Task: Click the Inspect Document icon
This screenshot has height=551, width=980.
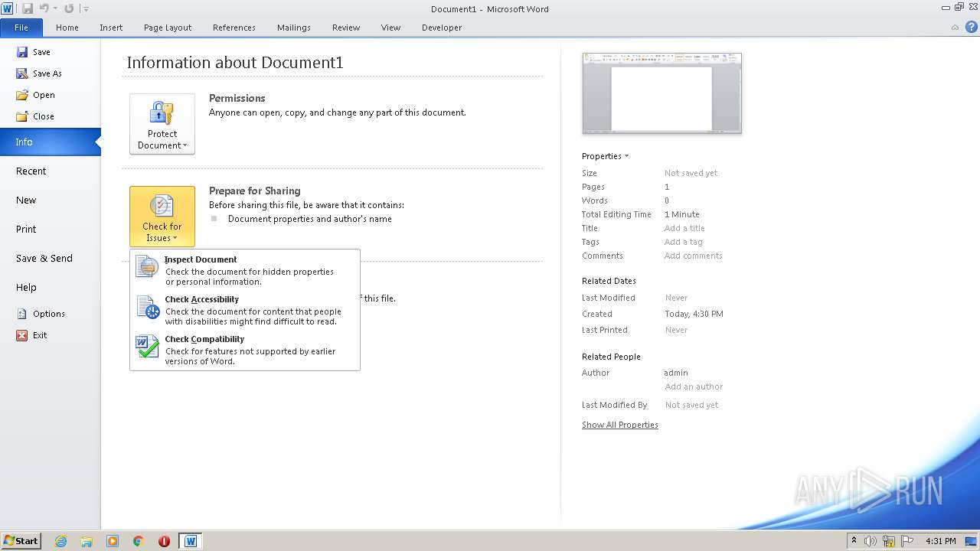Action: [x=147, y=267]
